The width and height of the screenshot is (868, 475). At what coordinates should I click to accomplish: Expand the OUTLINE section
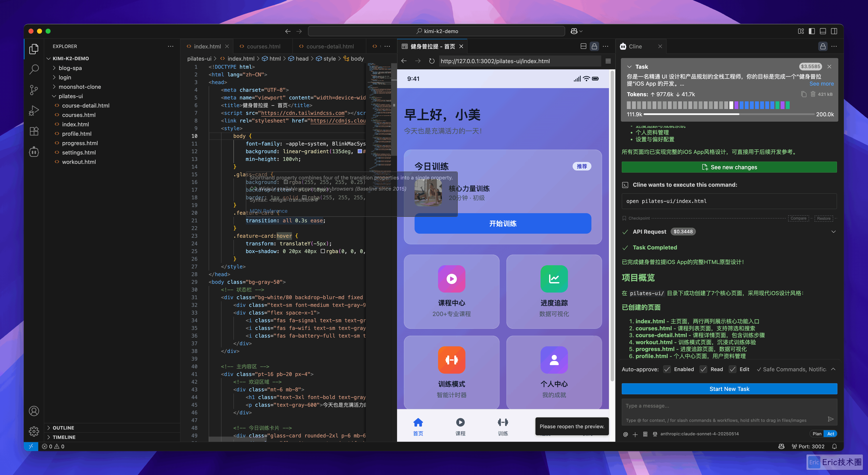pos(63,428)
